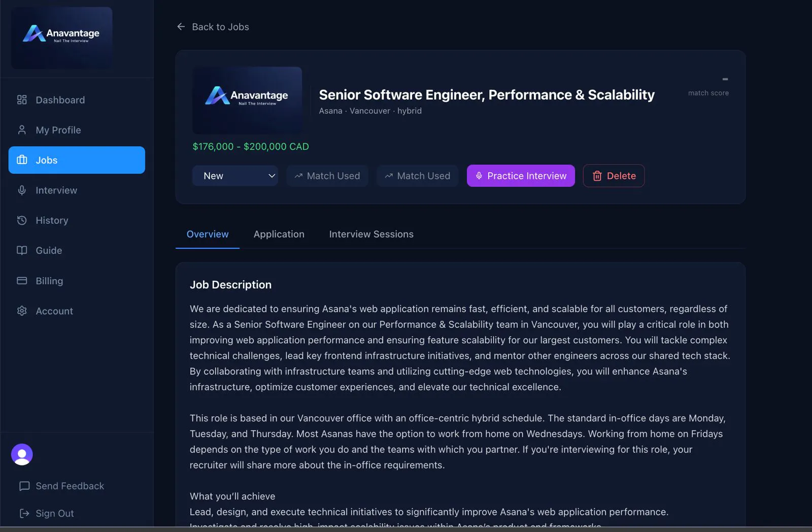Click the back arrow icon beside Back to Jobs
The width and height of the screenshot is (812, 532).
coord(181,26)
